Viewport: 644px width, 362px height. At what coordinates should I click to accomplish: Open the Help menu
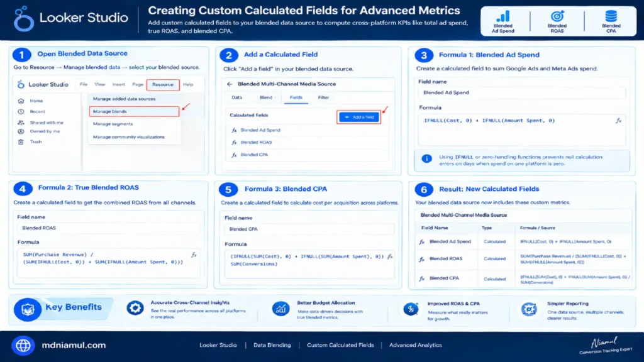point(188,84)
